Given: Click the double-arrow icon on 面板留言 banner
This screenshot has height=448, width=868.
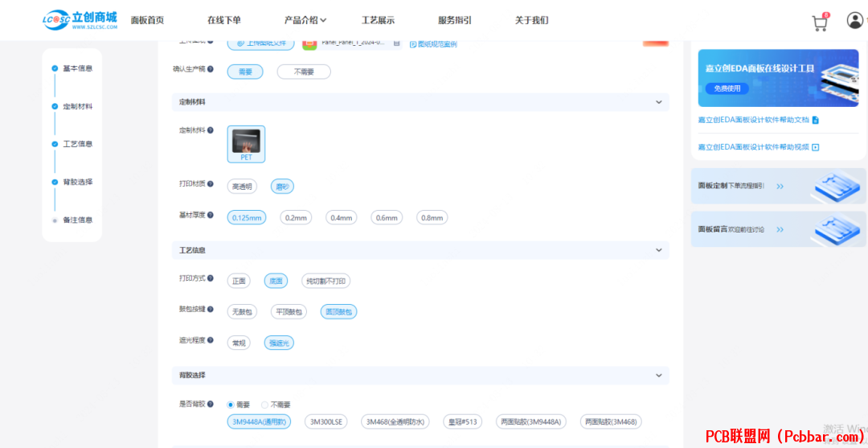Looking at the screenshot, I should point(780,229).
